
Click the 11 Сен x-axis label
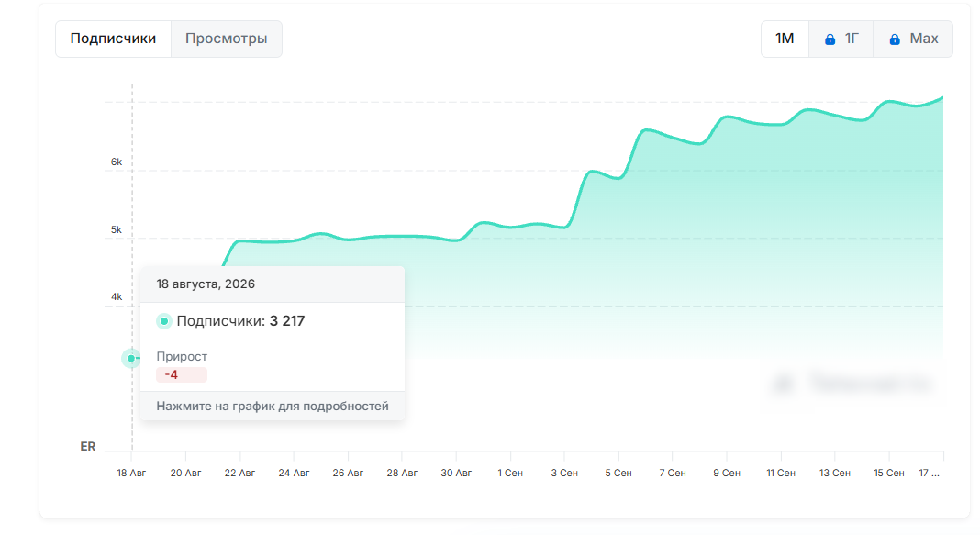[781, 474]
